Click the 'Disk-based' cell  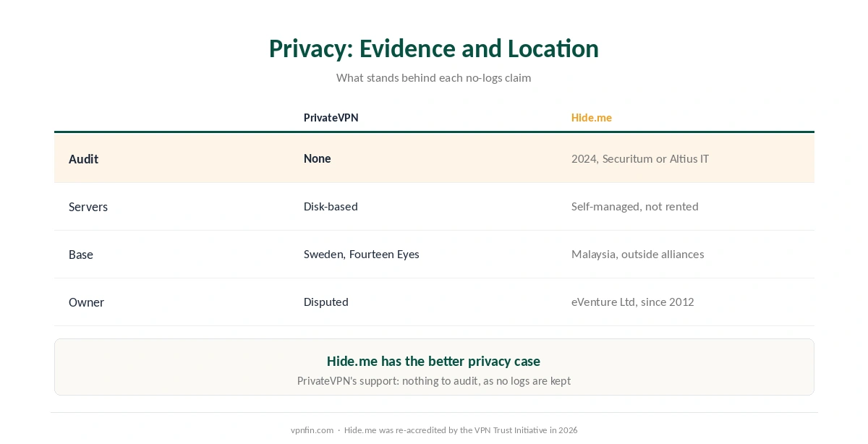click(x=331, y=207)
